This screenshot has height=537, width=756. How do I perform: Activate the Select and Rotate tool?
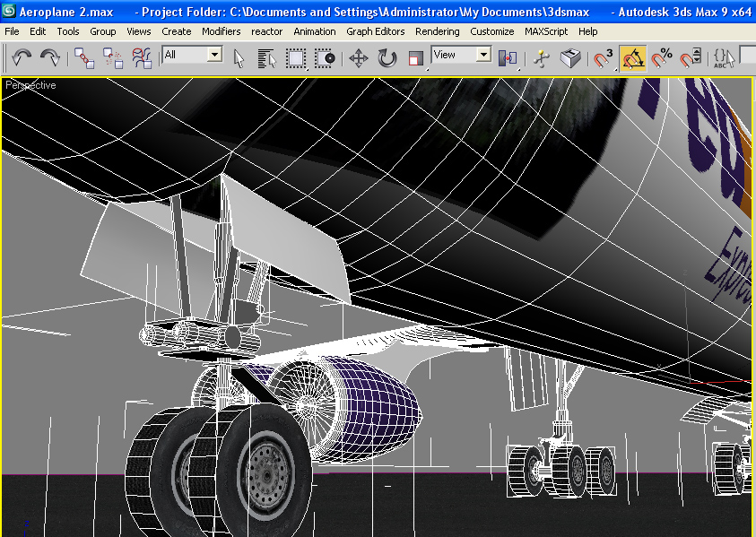[387, 56]
